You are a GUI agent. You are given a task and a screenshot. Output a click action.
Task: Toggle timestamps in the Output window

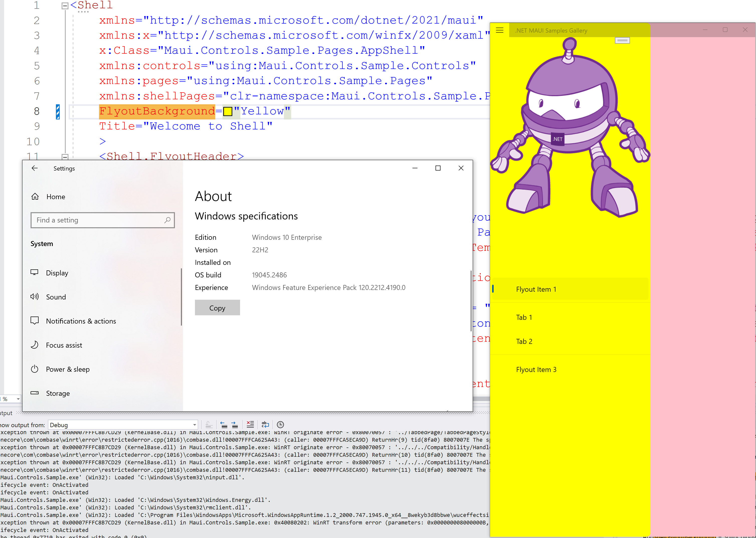280,424
